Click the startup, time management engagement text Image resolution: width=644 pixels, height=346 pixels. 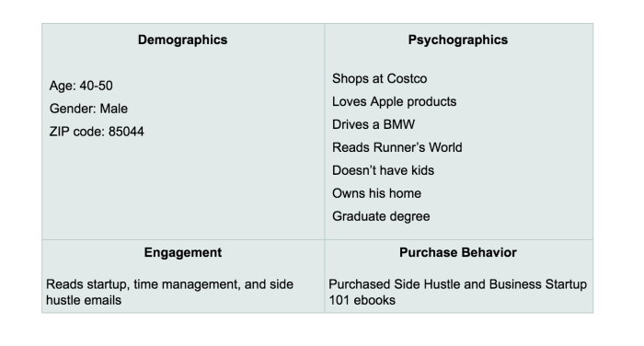pos(169,284)
